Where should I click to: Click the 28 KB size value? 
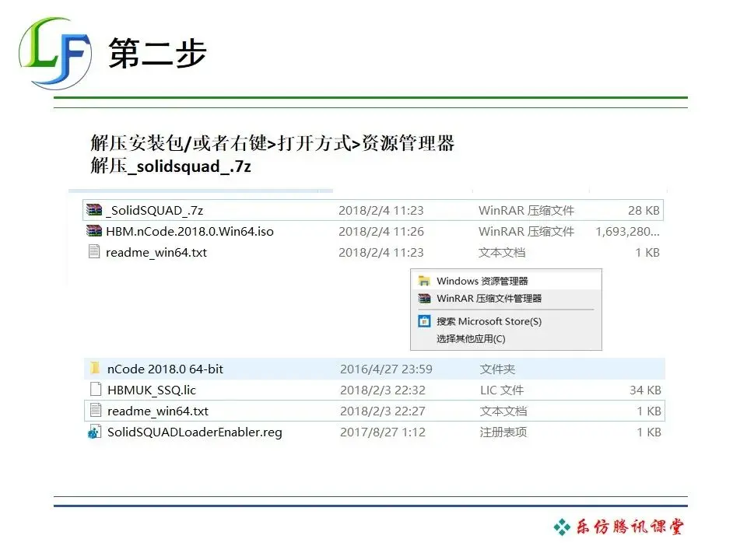(x=644, y=211)
